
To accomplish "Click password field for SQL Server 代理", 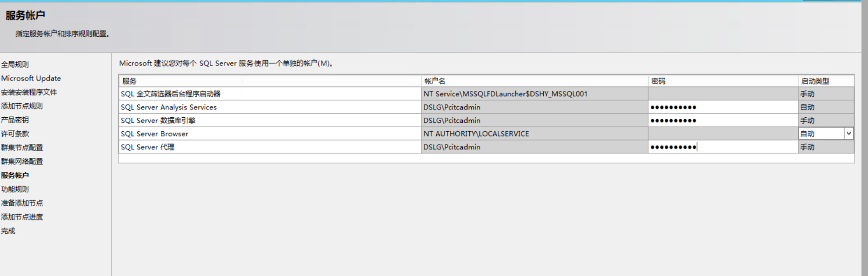I will (723, 147).
